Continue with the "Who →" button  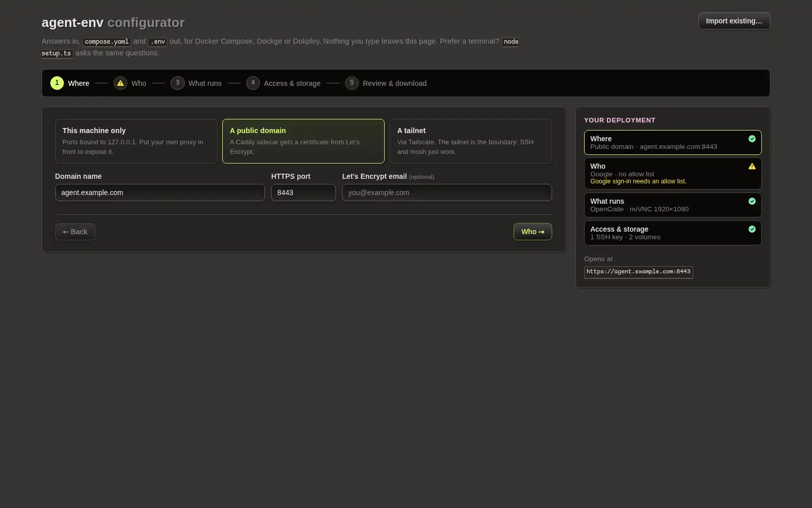pyautogui.click(x=532, y=232)
